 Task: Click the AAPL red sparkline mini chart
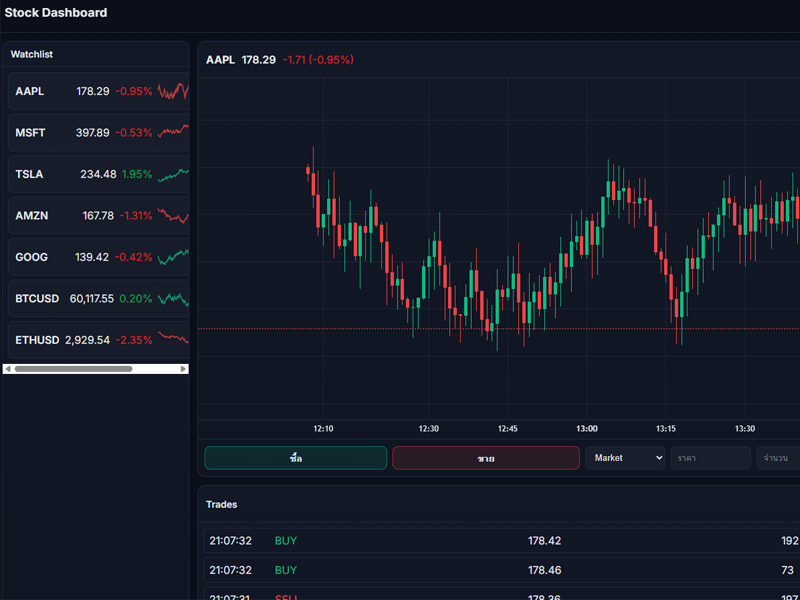point(172,91)
